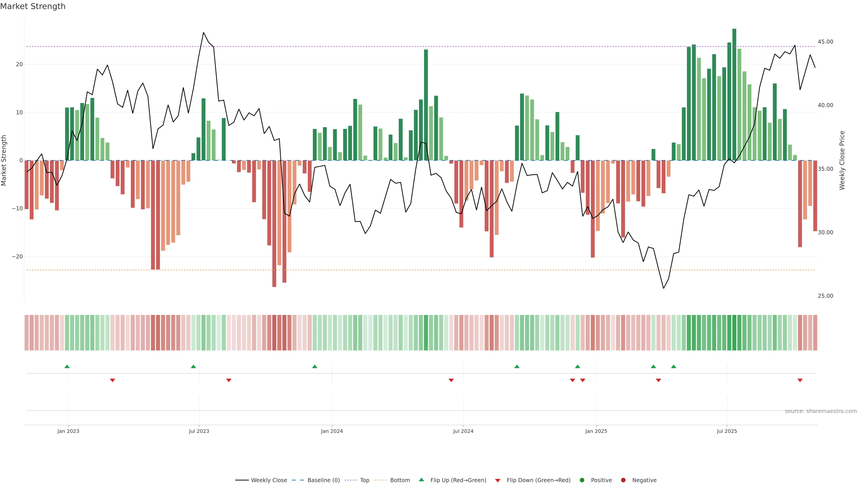Click the flip-up triangle before Jul 2023
Viewport: 868px width, 488px height.
(193, 366)
